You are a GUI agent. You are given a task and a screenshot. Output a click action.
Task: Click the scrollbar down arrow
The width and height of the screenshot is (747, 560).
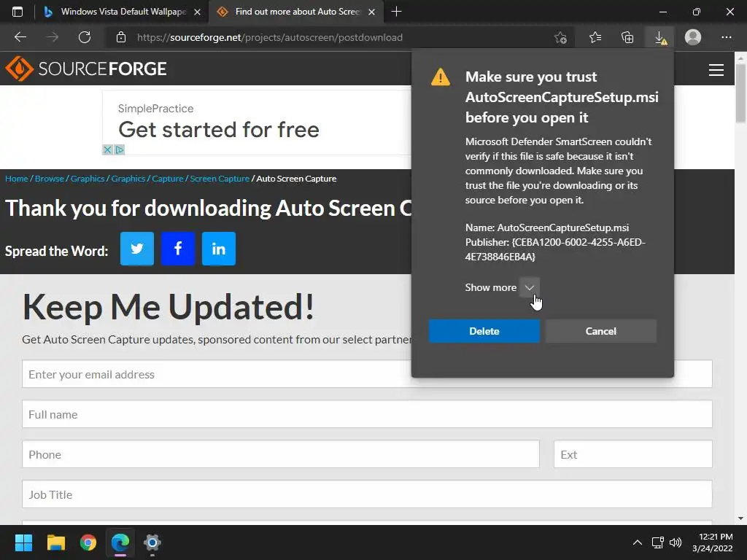[740, 518]
